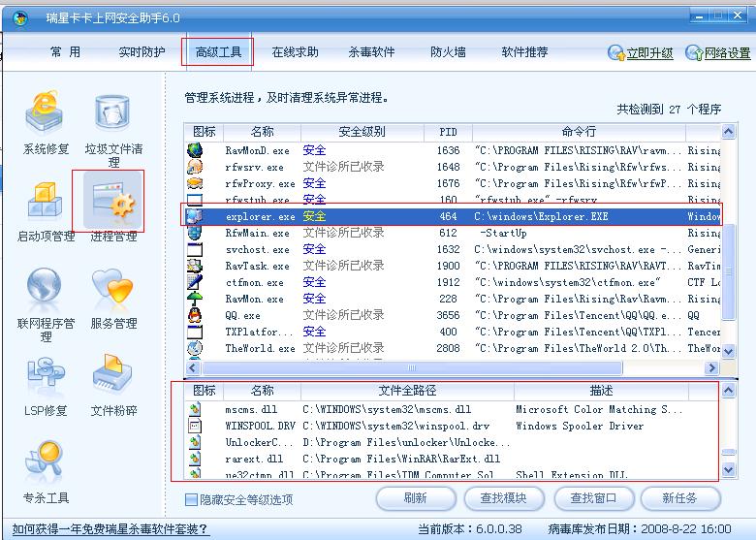Open the 服务管理 service manager icon
This screenshot has height=540, width=756.
112,287
